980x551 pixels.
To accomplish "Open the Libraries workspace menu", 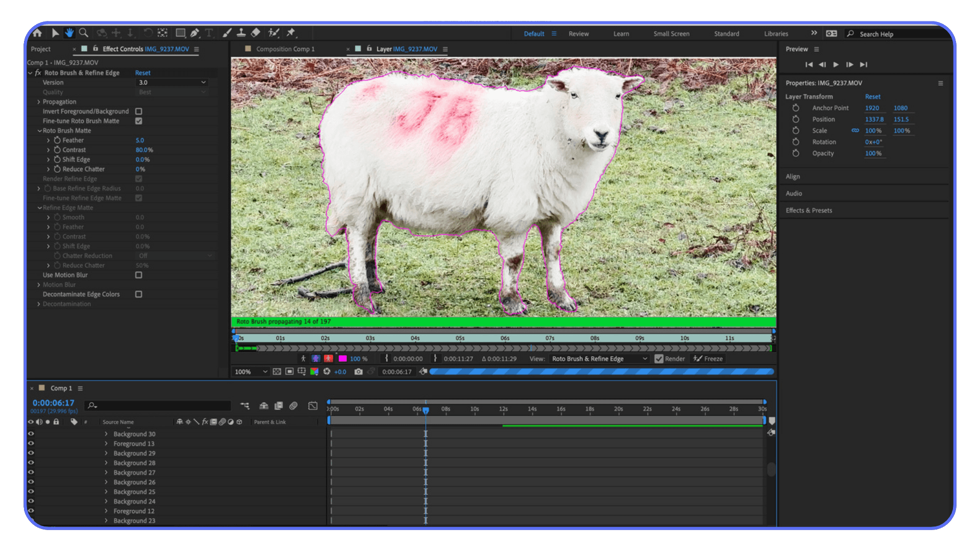I will 776,34.
